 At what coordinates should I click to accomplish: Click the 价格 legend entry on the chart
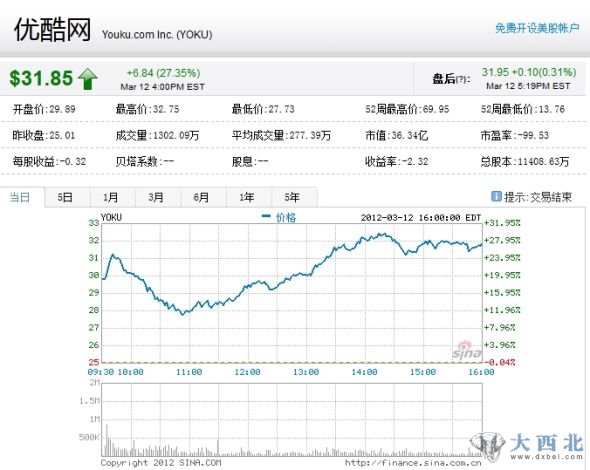click(279, 217)
